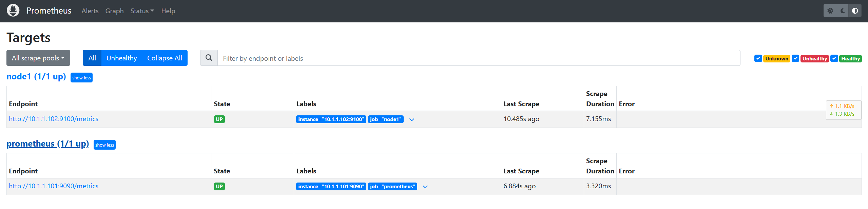The image size is (868, 209).
Task: Click the Targets page heading
Action: click(28, 38)
